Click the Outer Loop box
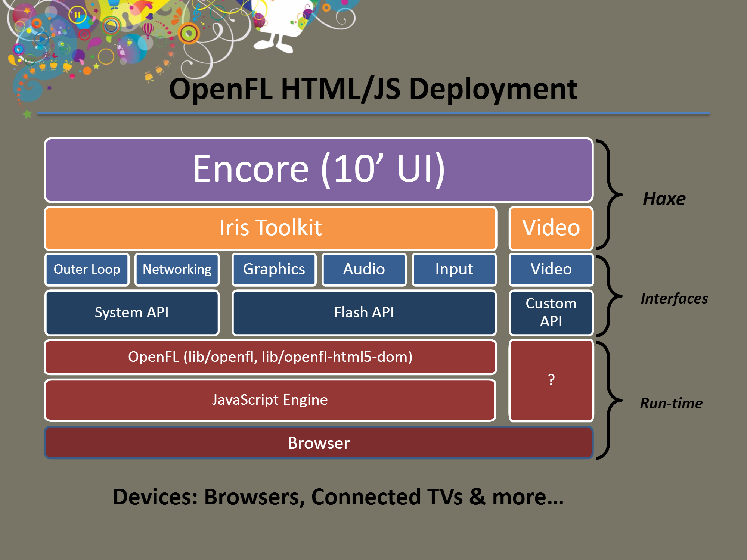747x560 pixels. pyautogui.click(x=87, y=270)
